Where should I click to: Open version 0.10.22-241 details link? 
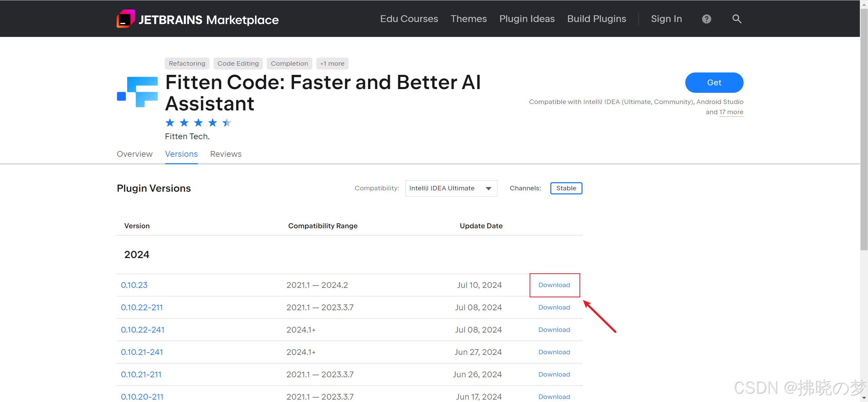142,330
